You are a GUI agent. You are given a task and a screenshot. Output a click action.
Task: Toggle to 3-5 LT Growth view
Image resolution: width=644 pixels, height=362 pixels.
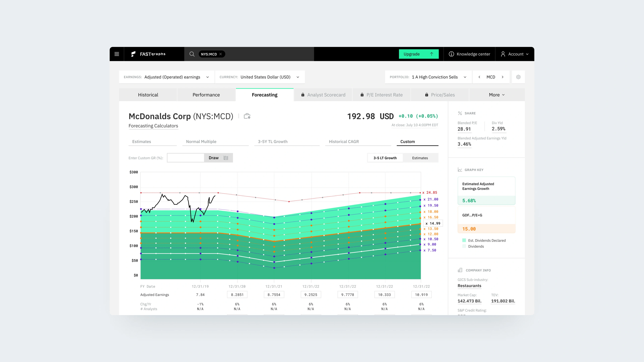click(385, 158)
